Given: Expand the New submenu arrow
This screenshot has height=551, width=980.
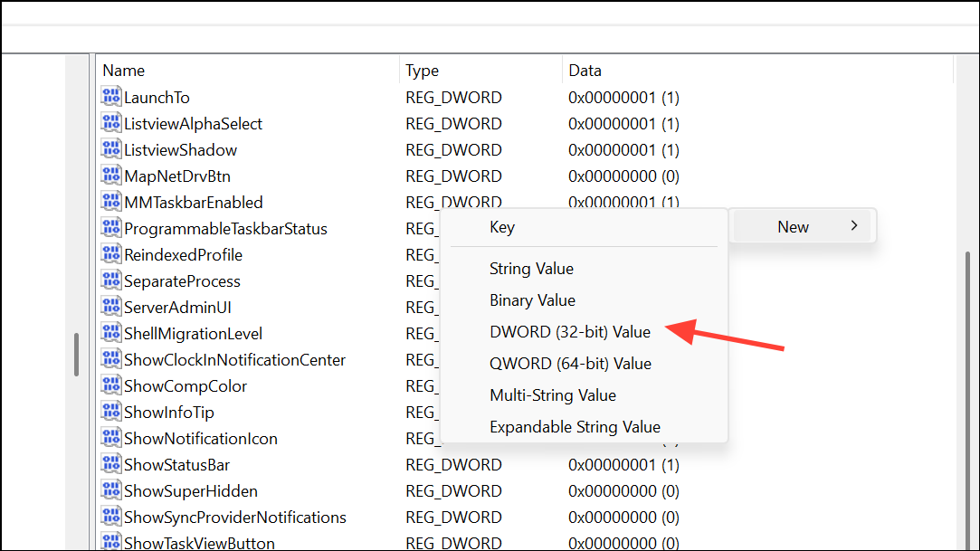Looking at the screenshot, I should click(x=853, y=226).
